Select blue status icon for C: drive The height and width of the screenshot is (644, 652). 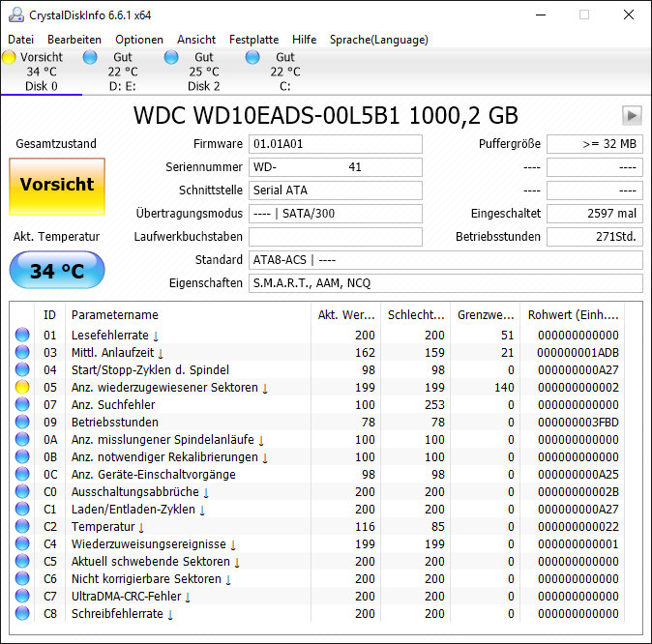(252, 57)
